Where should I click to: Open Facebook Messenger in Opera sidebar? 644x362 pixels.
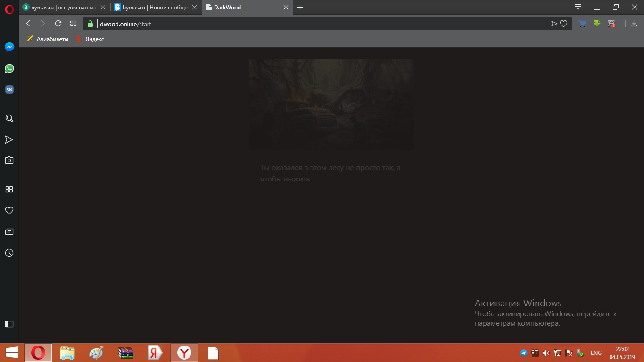(9, 47)
